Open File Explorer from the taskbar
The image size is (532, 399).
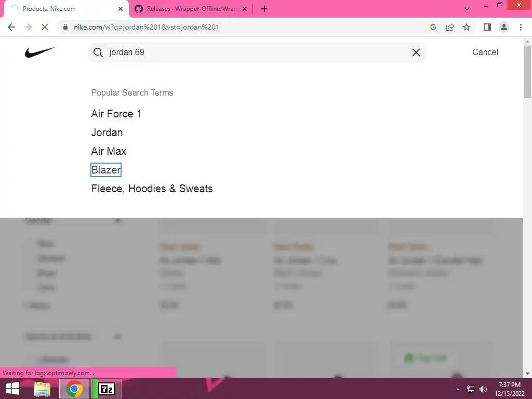tap(42, 389)
